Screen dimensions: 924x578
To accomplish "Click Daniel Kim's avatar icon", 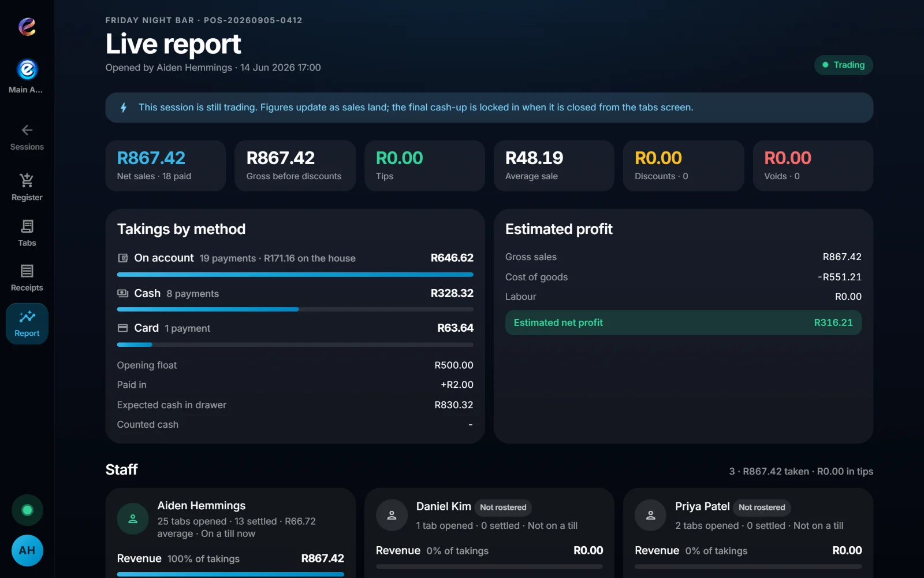I will 392,515.
